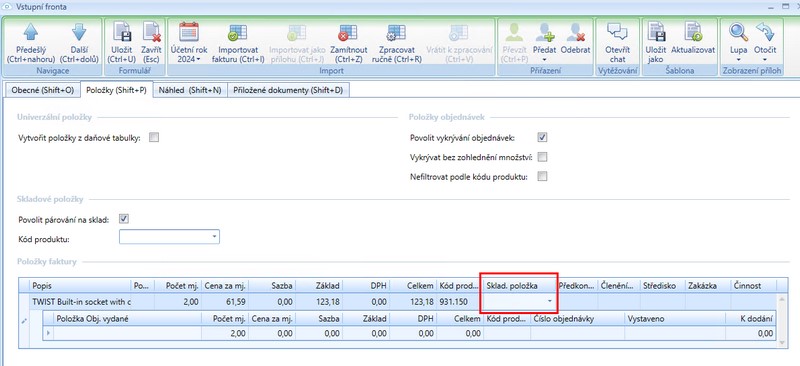The height and width of the screenshot is (366, 800).
Task: Click the Zavřít form icon
Action: (x=152, y=32)
